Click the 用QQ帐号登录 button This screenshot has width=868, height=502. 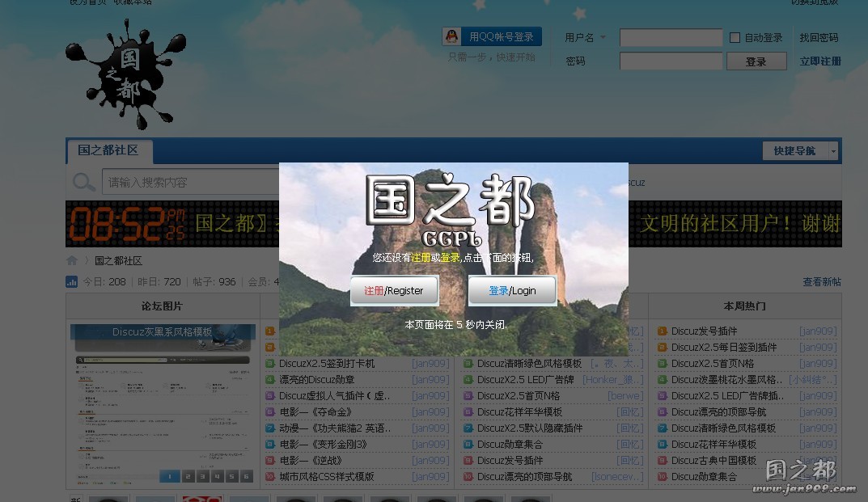click(492, 36)
